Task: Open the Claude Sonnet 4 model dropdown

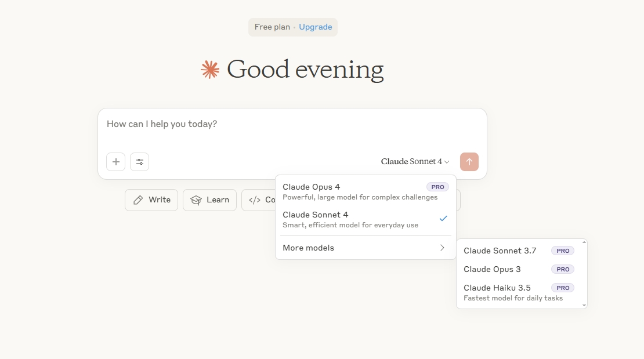Action: pos(415,161)
